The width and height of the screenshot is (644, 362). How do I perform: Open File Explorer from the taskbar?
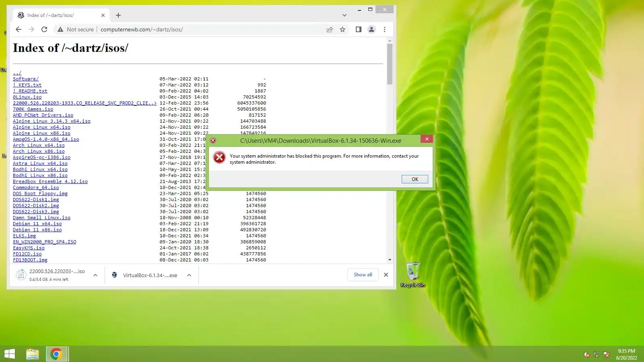coord(33,354)
